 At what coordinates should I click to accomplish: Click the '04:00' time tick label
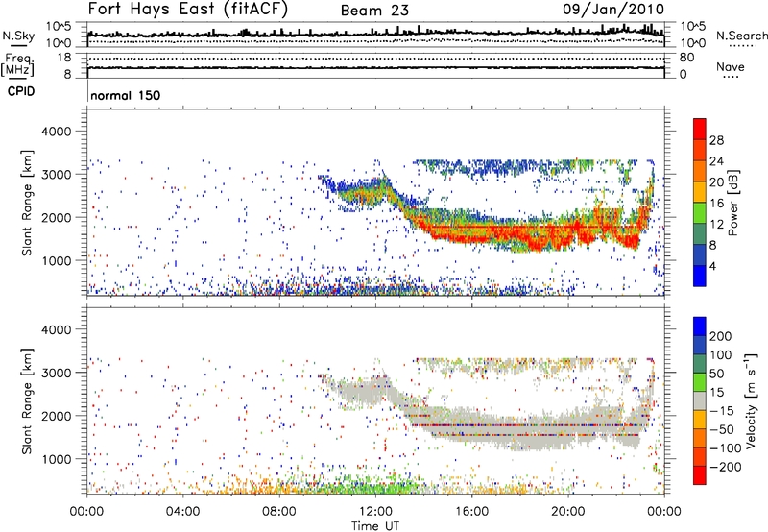pyautogui.click(x=182, y=512)
